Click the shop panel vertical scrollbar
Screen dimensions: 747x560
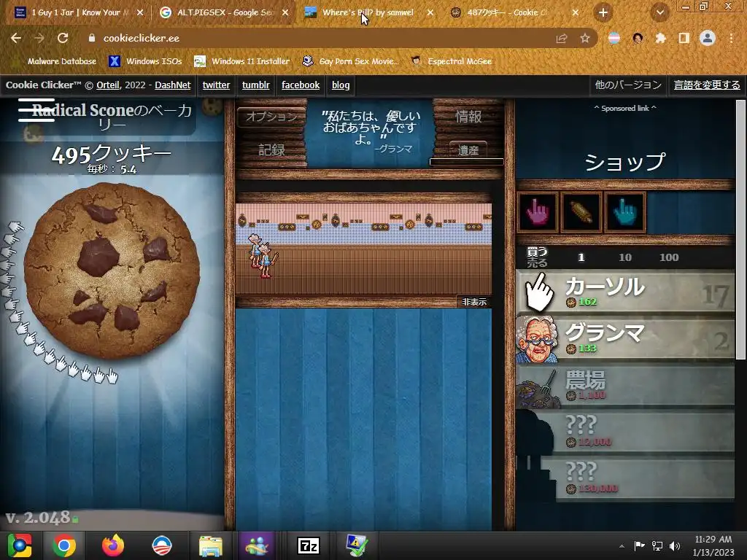pyautogui.click(x=740, y=230)
